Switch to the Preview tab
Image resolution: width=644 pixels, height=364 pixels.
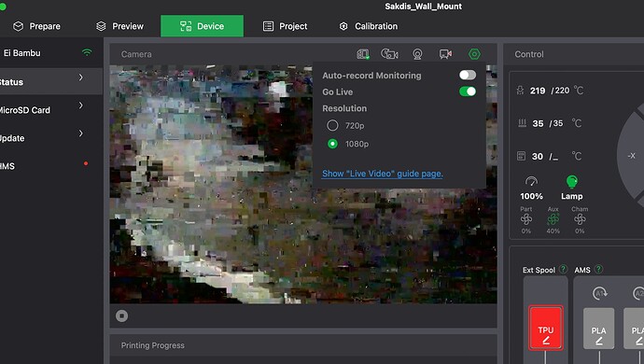[x=119, y=26]
